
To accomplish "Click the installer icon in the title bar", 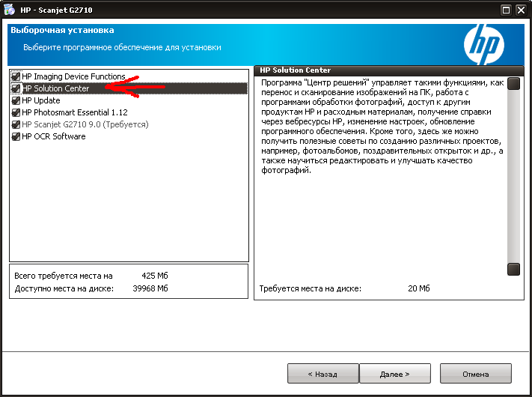I will pyautogui.click(x=9, y=10).
